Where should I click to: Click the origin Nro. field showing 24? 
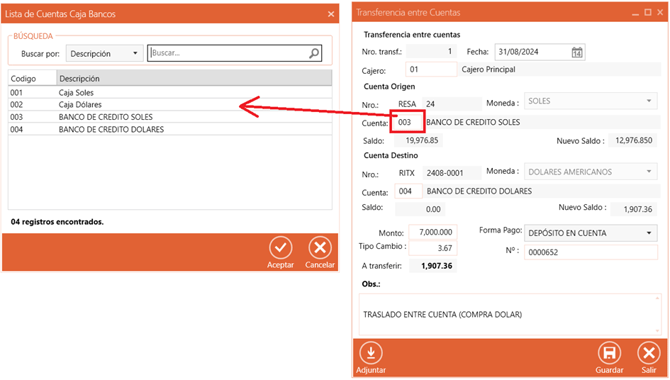point(452,104)
